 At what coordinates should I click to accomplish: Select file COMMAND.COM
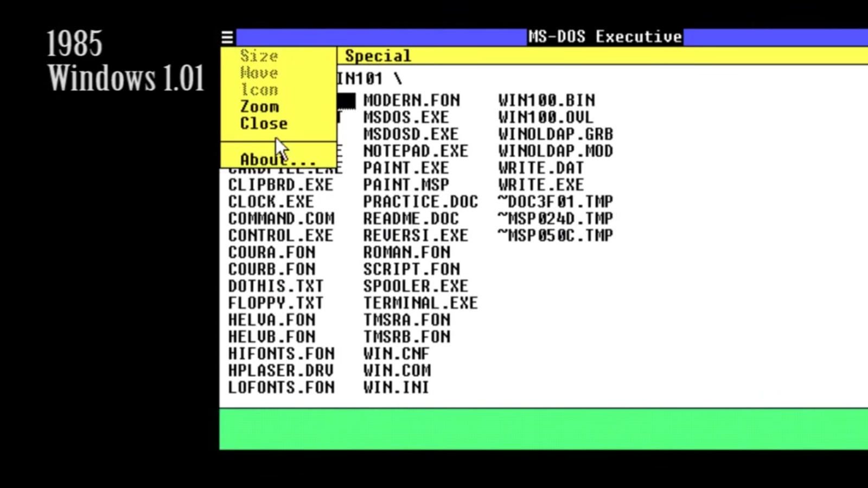(282, 219)
